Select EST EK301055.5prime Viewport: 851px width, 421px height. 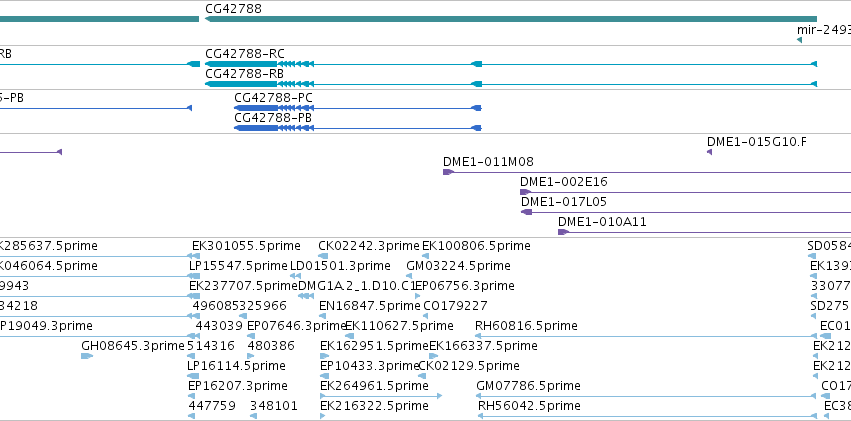pyautogui.click(x=246, y=246)
